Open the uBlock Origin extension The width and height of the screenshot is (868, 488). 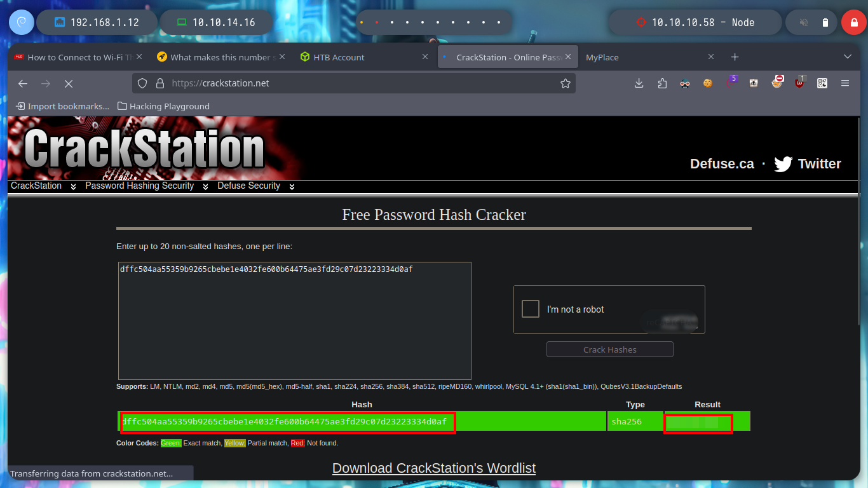pos(799,82)
